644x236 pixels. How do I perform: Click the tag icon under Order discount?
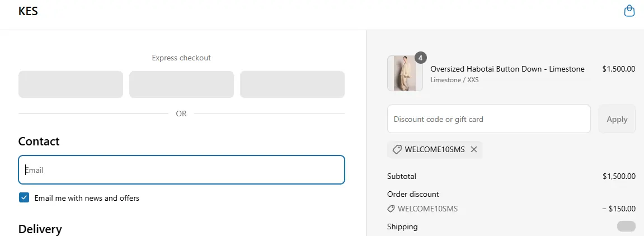[391, 209]
